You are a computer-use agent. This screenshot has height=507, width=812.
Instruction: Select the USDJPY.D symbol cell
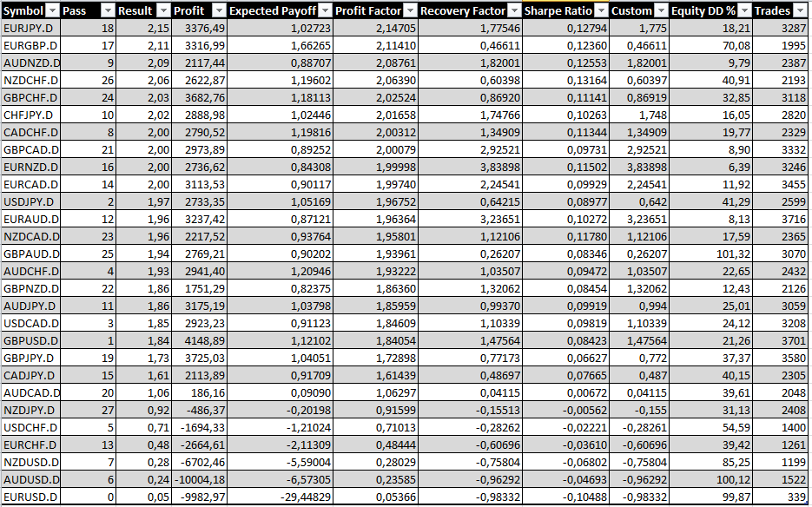[30, 202]
